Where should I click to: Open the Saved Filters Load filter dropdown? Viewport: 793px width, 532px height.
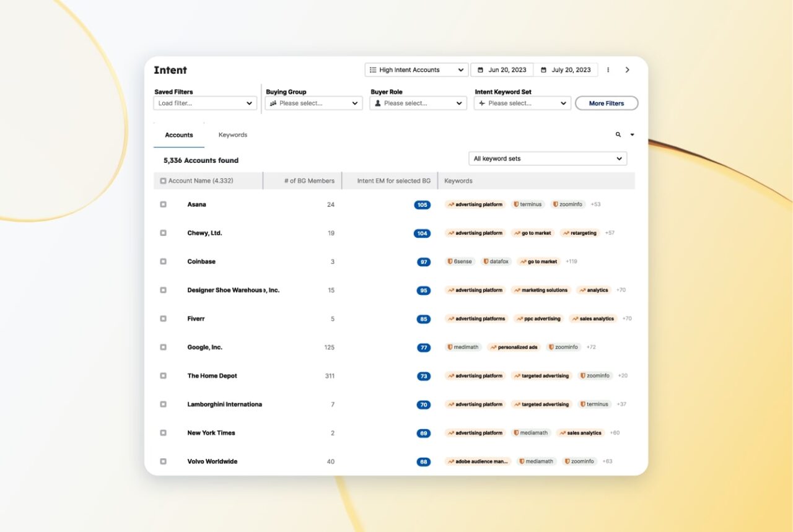[x=205, y=103]
